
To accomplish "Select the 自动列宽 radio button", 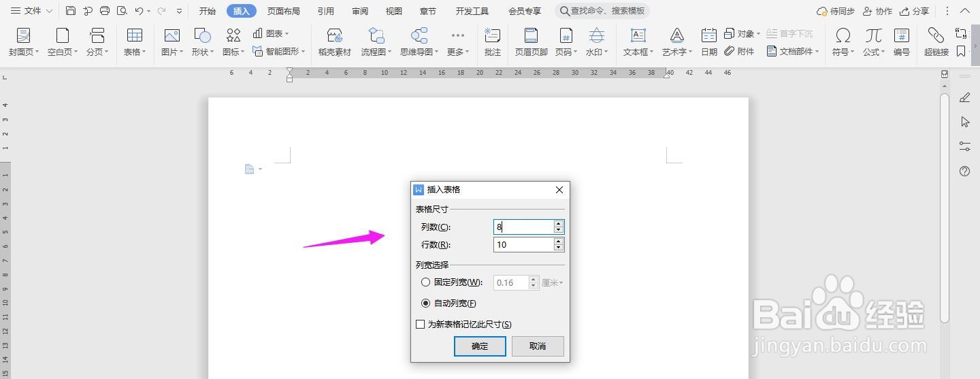I will (x=425, y=303).
